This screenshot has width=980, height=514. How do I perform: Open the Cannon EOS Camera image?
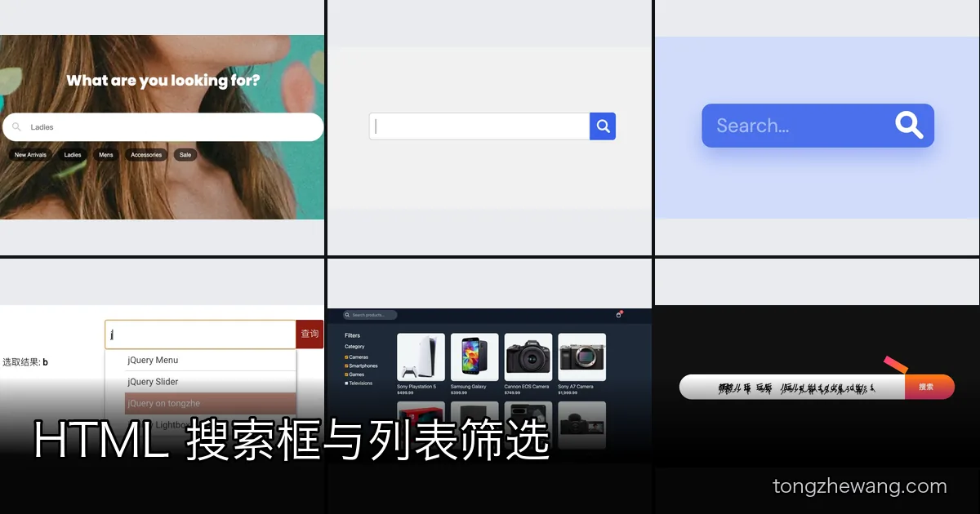pos(528,357)
